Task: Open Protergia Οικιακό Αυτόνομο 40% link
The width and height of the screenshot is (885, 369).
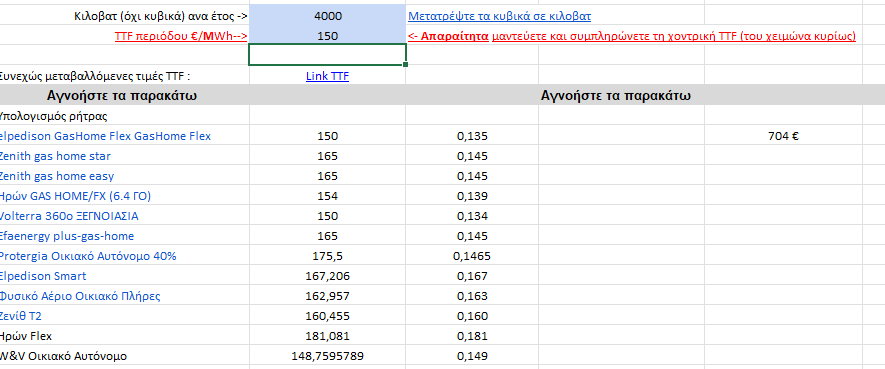Action: pos(88,256)
